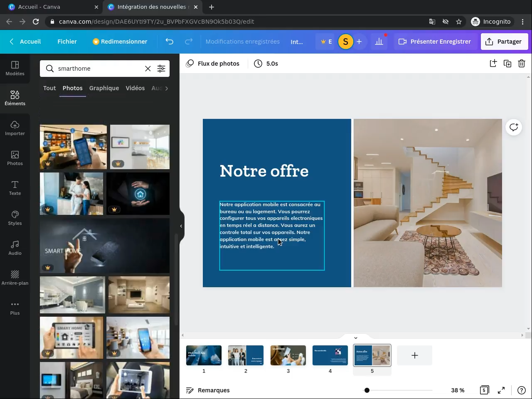The width and height of the screenshot is (532, 399).
Task: Open the Texte sidebar panel
Action: (x=15, y=188)
